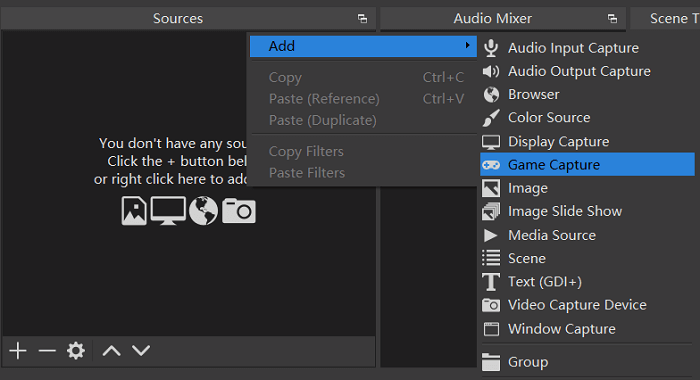Undock the Audio Mixer panel via float icon
700x380 pixels.
point(612,18)
